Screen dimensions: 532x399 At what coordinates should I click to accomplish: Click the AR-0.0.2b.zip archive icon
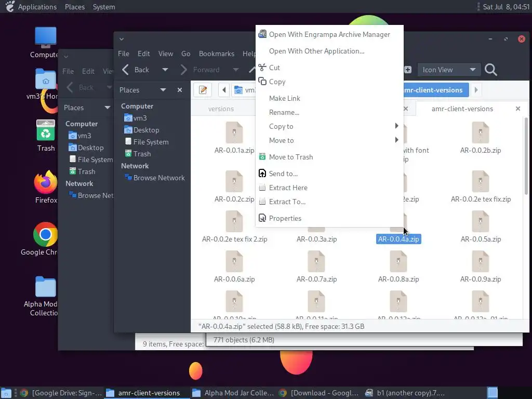481,132
